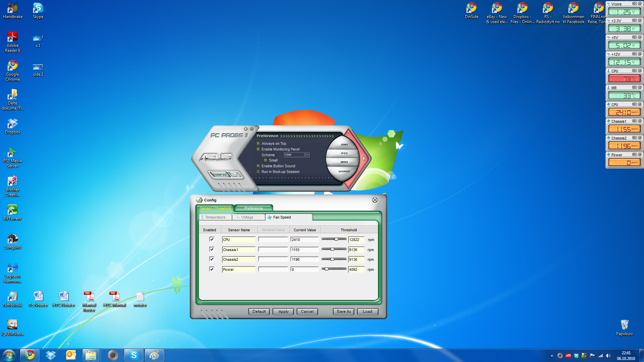This screenshot has width=644, height=362.
Task: Click Save As button in Config
Action: 344,312
